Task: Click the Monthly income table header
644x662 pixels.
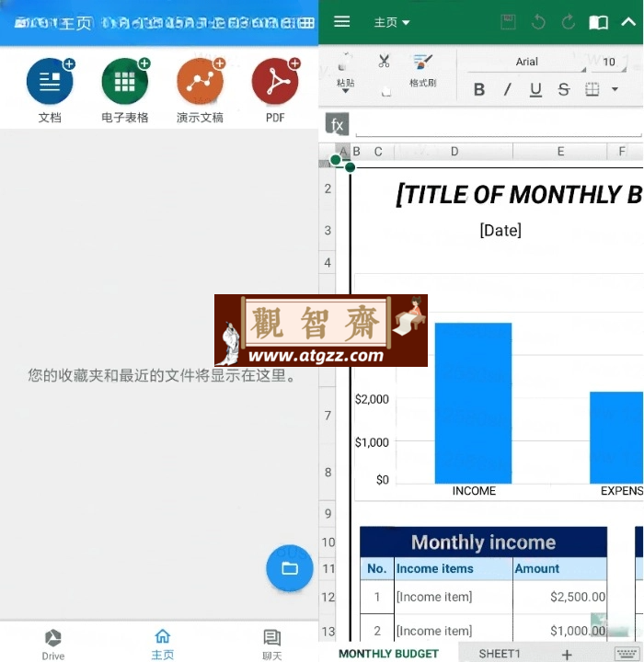Action: tap(483, 542)
